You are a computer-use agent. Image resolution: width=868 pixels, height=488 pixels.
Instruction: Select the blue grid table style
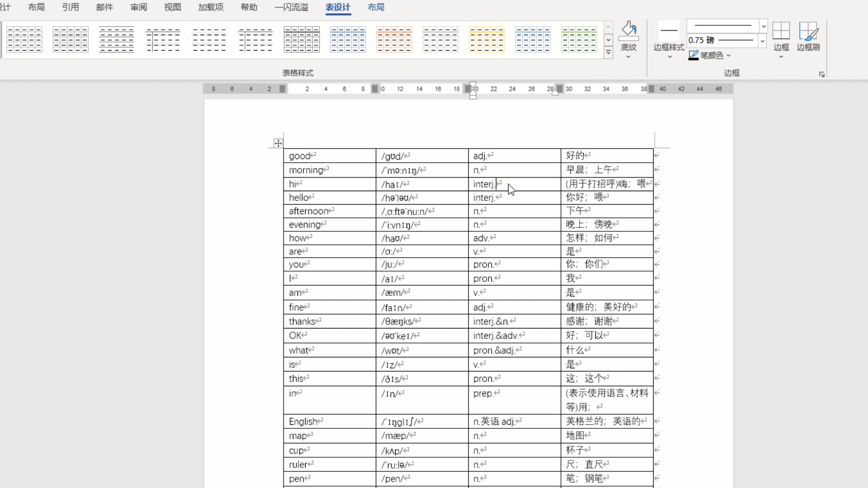(348, 39)
